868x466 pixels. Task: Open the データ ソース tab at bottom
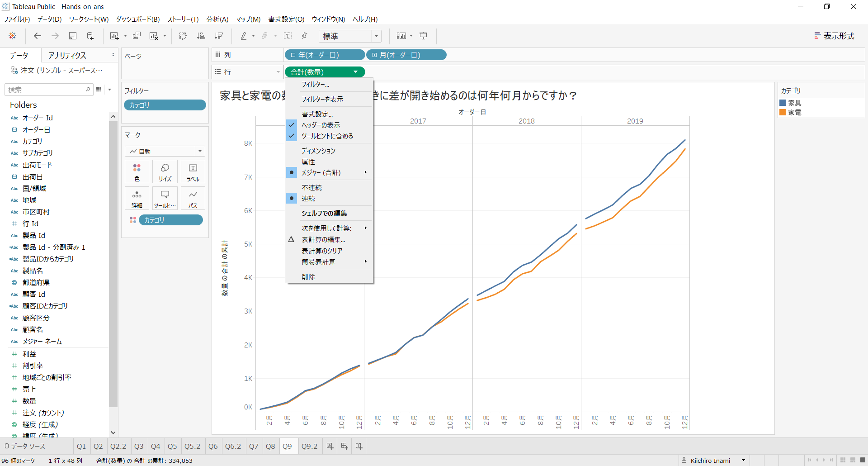pyautogui.click(x=25, y=446)
